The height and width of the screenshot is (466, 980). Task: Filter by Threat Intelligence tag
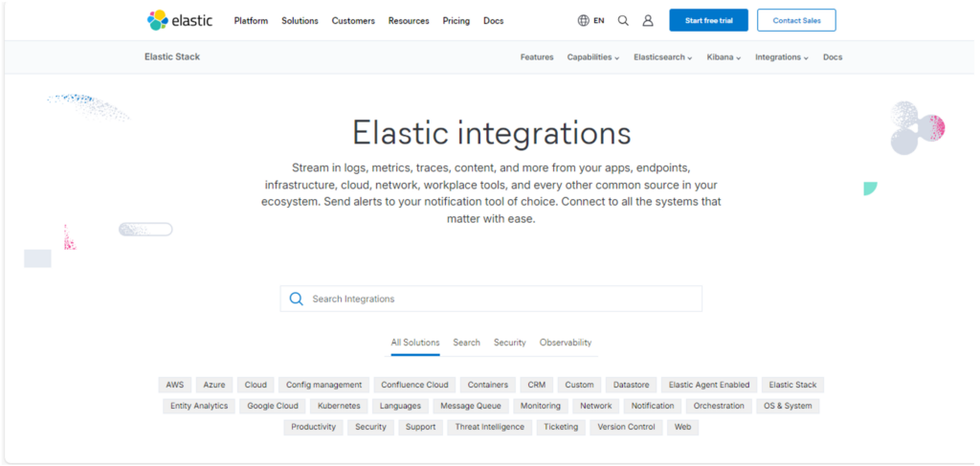[490, 428]
